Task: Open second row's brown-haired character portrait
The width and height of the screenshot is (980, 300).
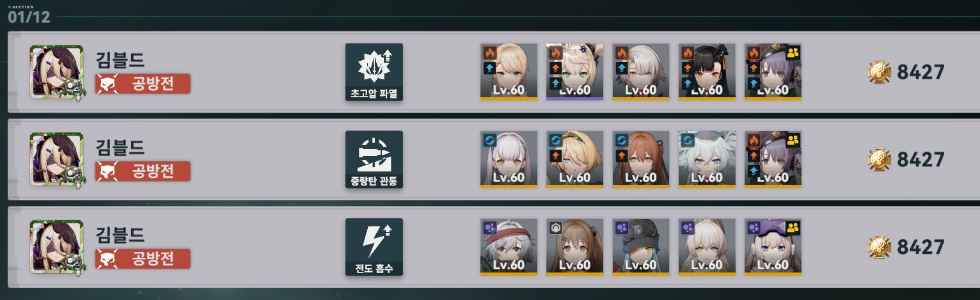Action: coord(640,159)
